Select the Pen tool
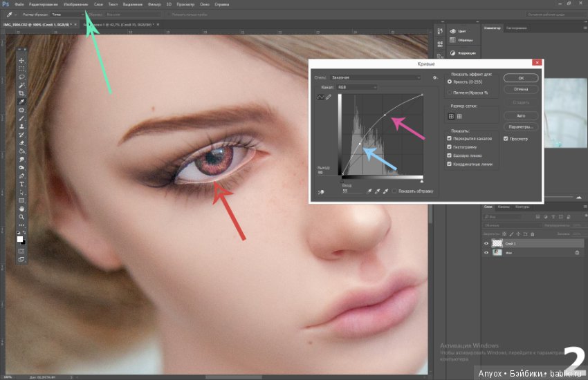588x380 pixels. coord(21,176)
